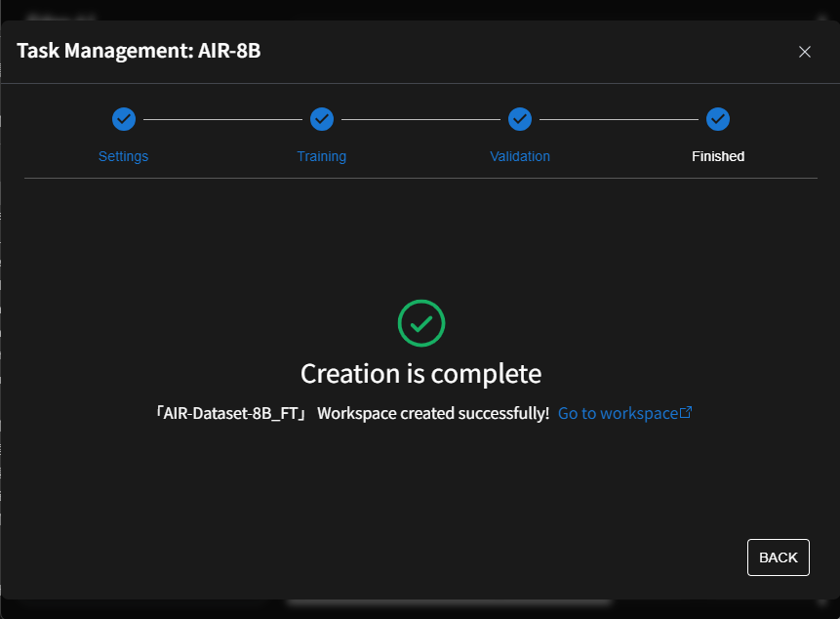Click the external link icon beside Go to workspace

point(686,413)
